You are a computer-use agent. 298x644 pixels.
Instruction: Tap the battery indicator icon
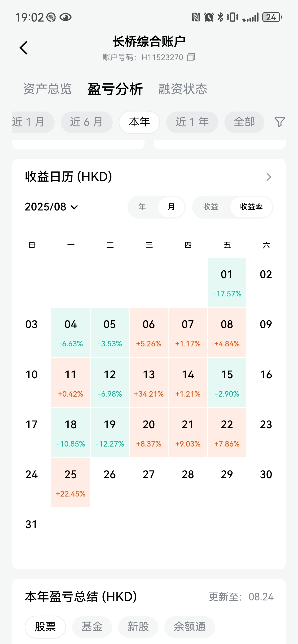272,17
